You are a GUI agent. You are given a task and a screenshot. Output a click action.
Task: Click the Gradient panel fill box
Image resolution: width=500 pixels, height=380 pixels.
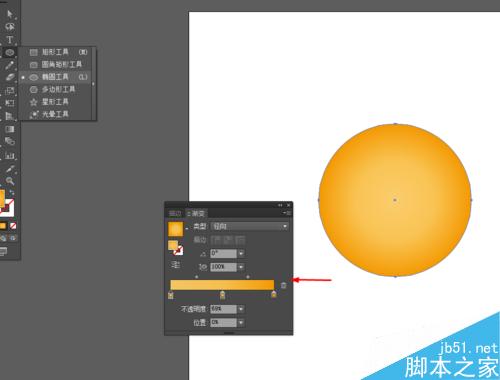pyautogui.click(x=173, y=245)
